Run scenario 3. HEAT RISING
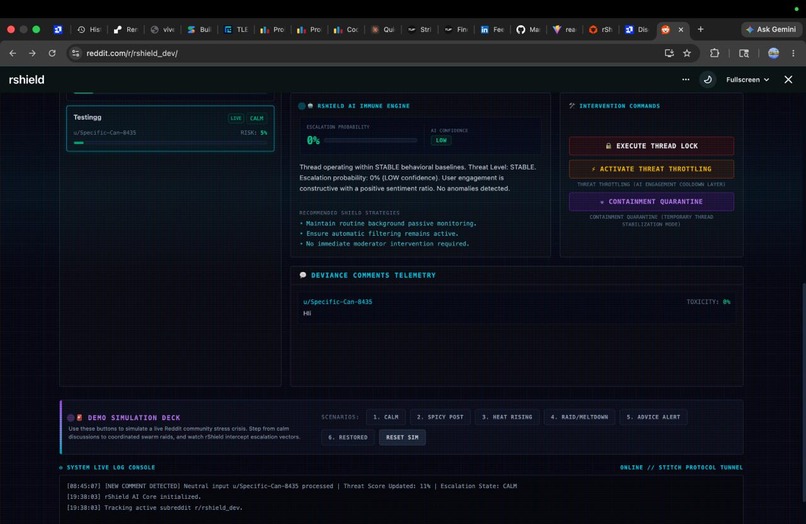Viewport: 806px width, 524px height. point(507,417)
